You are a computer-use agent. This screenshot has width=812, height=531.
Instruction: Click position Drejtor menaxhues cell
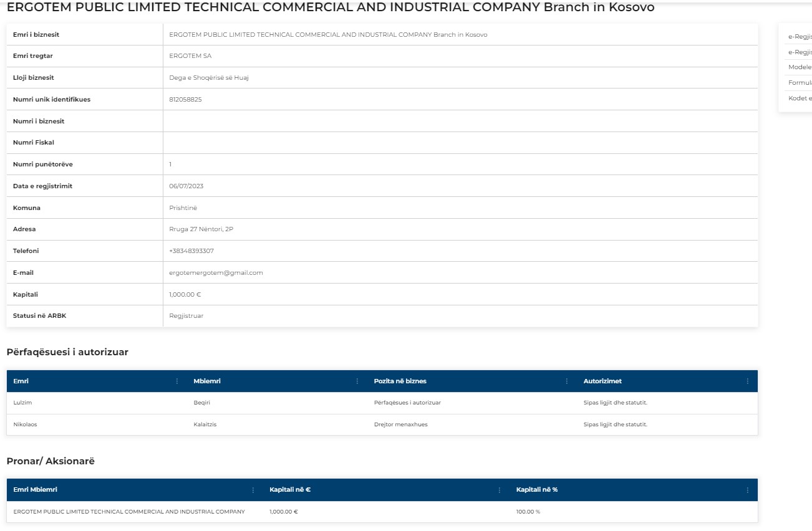click(x=400, y=424)
